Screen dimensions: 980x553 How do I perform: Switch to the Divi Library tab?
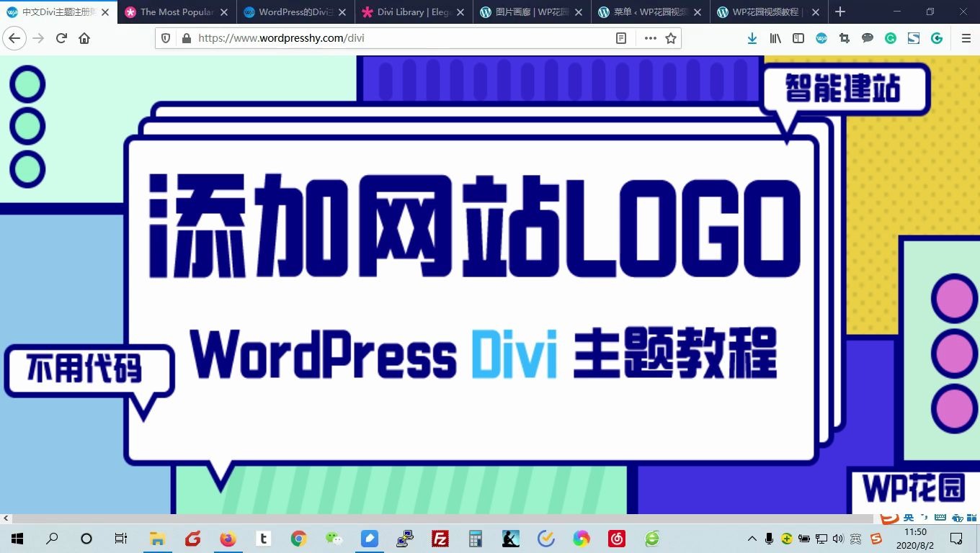click(x=413, y=12)
